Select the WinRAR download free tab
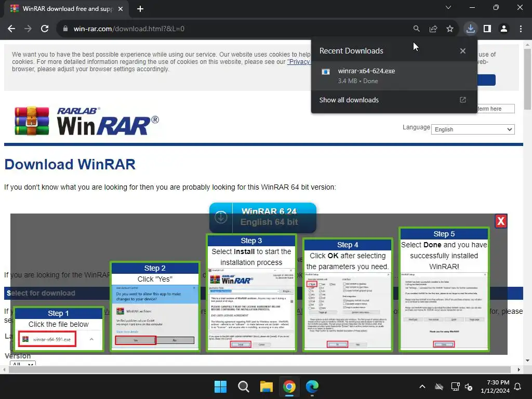Screen dimensions: 532x399 [66, 9]
